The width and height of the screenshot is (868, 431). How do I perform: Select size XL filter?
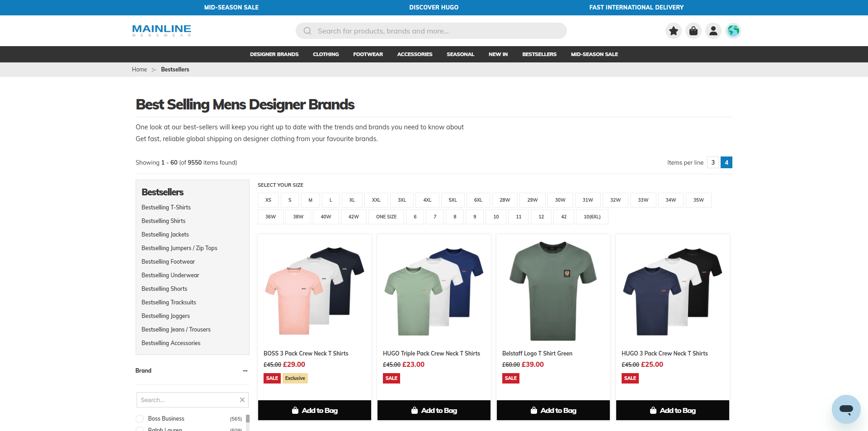(352, 200)
